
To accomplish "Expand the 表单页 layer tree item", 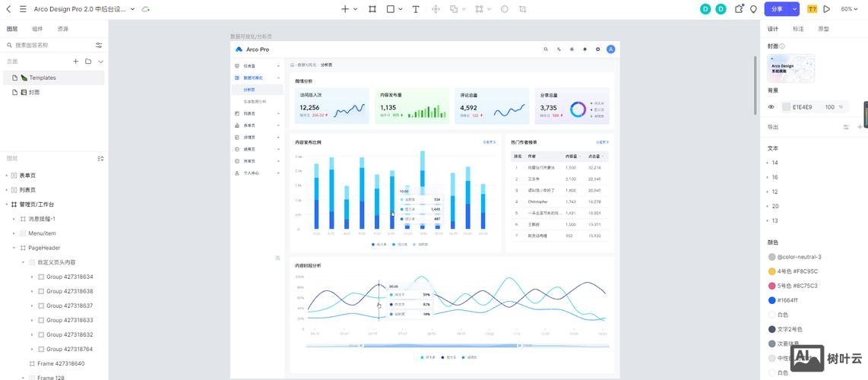I will click(x=6, y=176).
